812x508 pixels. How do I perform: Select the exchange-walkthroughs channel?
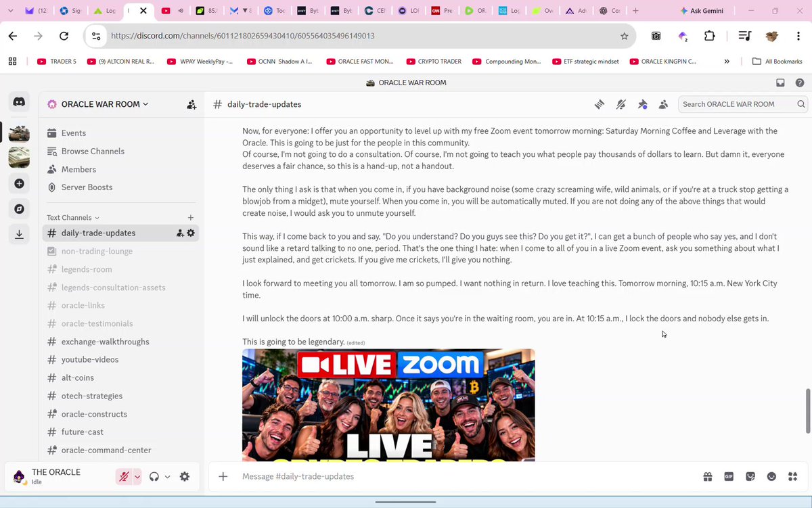pos(122,342)
